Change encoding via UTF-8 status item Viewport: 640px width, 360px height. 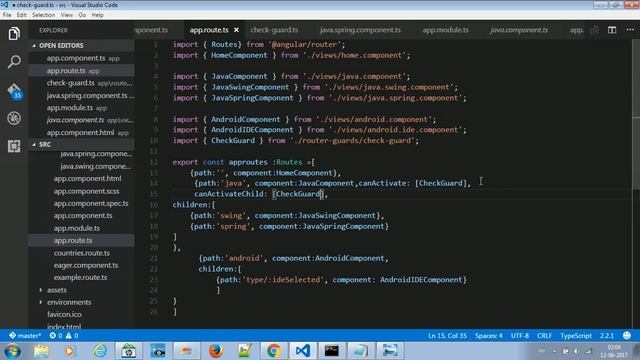click(x=520, y=336)
